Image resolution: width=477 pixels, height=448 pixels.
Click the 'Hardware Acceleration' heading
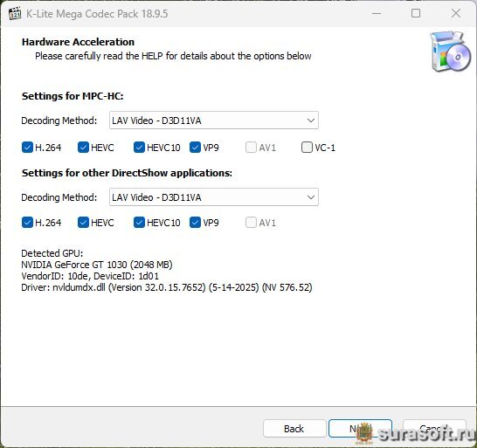pyautogui.click(x=78, y=42)
